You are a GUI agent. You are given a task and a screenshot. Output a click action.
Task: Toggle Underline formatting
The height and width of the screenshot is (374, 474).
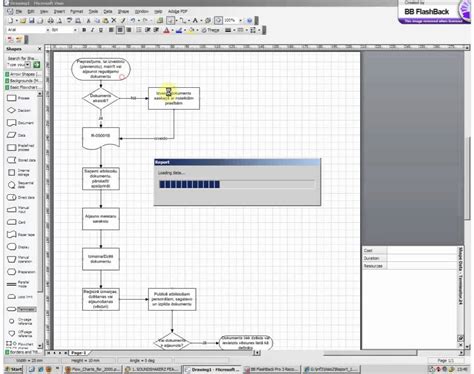pyautogui.click(x=101, y=30)
